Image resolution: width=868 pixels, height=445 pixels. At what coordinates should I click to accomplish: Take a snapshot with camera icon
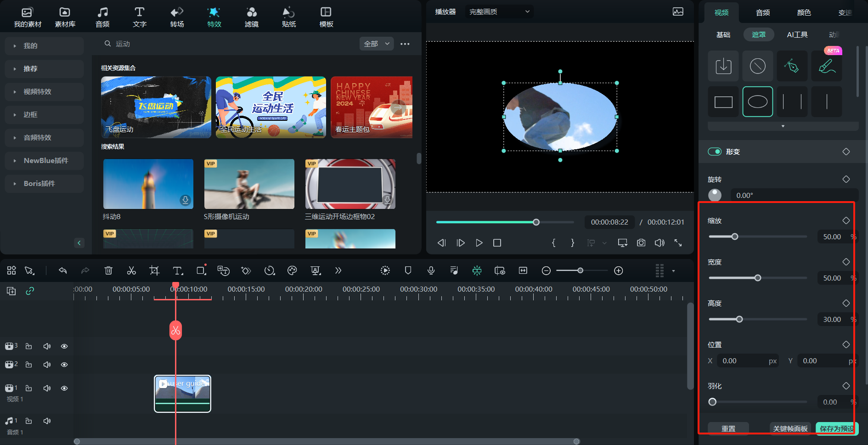point(641,243)
